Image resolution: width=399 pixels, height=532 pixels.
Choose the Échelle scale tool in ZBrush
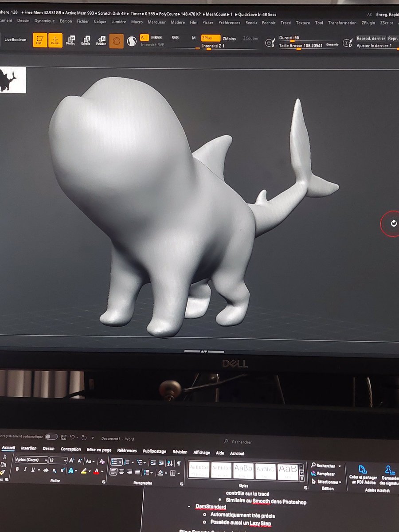point(86,41)
